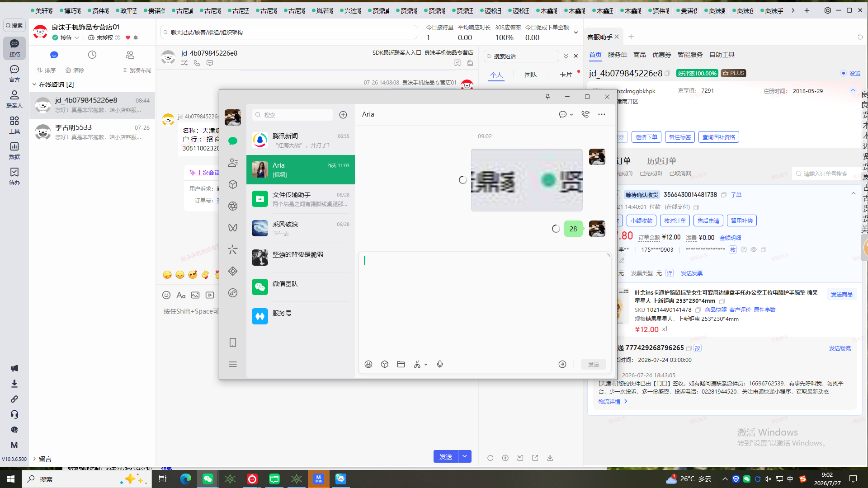Open 待办 in customer service sidebar

pyautogui.click(x=14, y=177)
